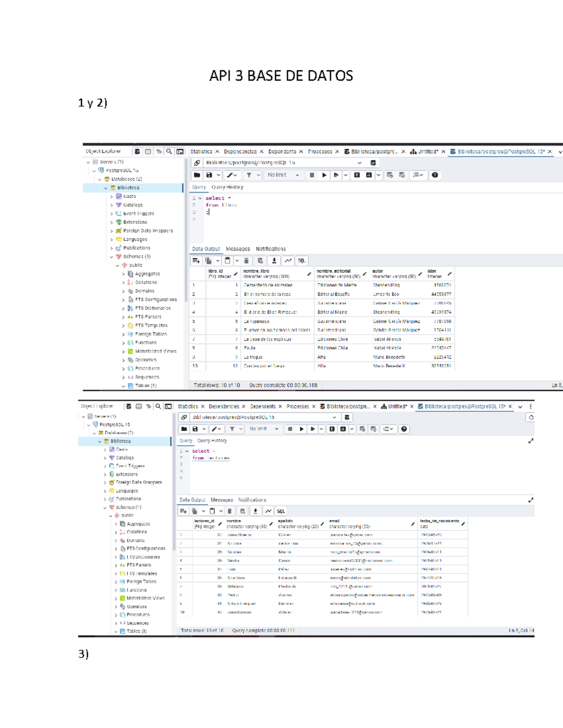
Task: Open Query History tab in top screenshot
Action: pyautogui.click(x=228, y=187)
